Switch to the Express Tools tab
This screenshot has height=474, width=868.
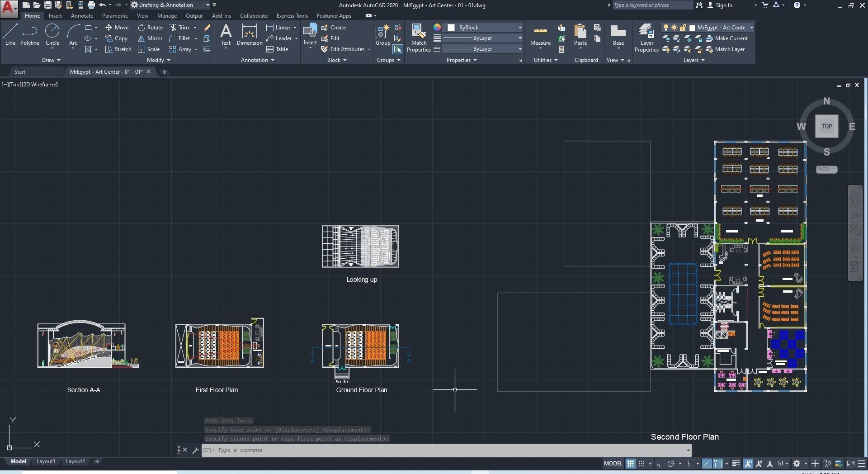tap(292, 16)
